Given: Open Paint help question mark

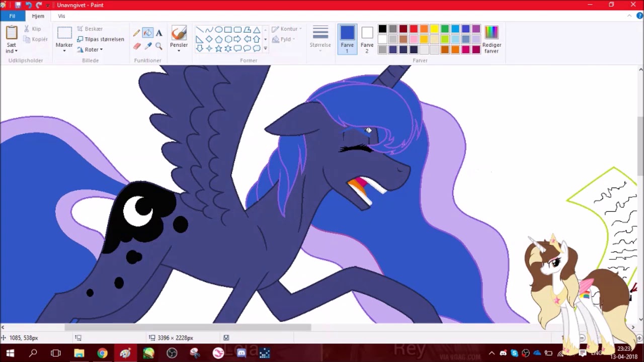Looking at the screenshot, I should (x=639, y=16).
